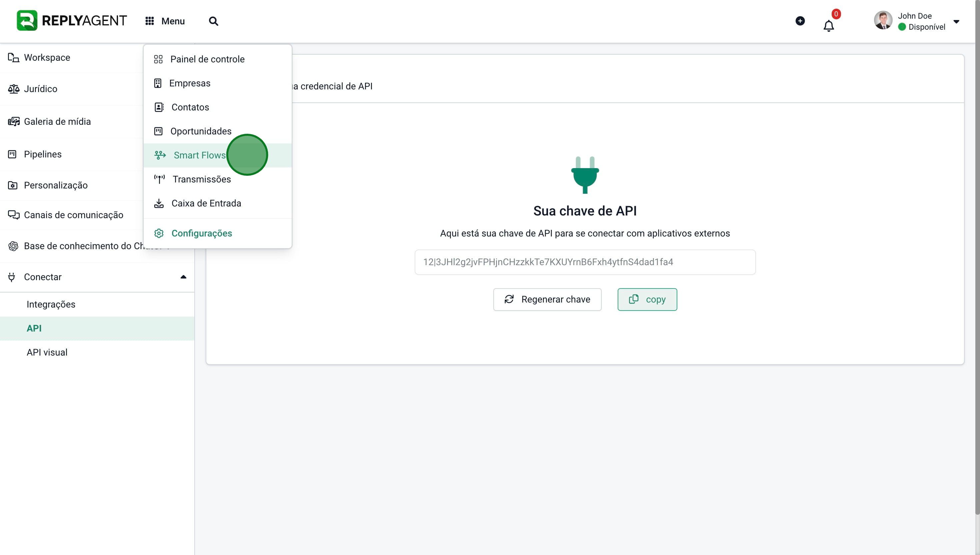Click the plus add icon in header

point(800,21)
